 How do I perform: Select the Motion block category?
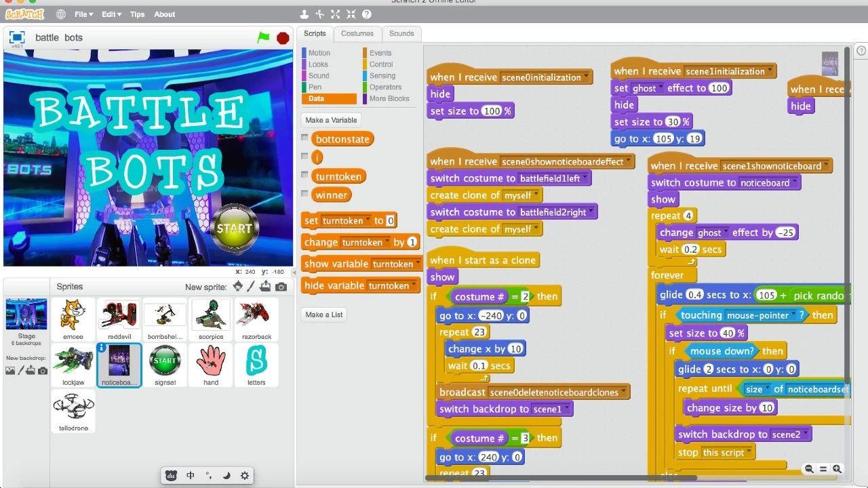(319, 53)
